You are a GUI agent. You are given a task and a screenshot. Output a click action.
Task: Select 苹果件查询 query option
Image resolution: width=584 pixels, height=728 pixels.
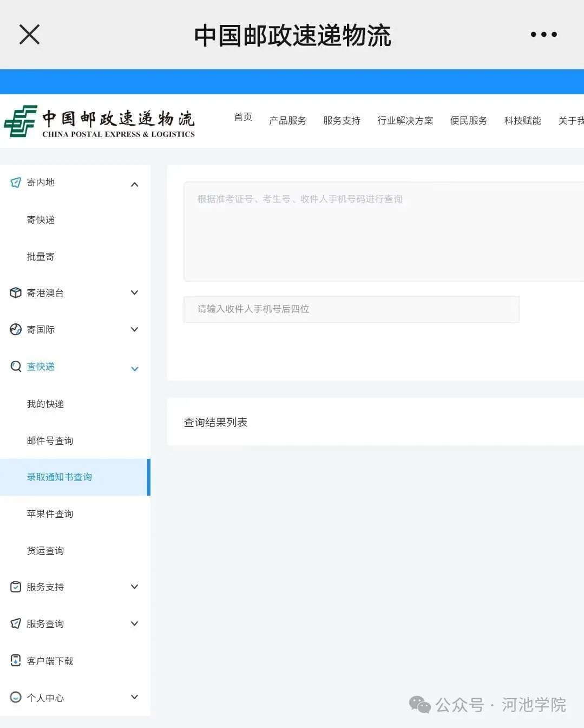(x=50, y=514)
